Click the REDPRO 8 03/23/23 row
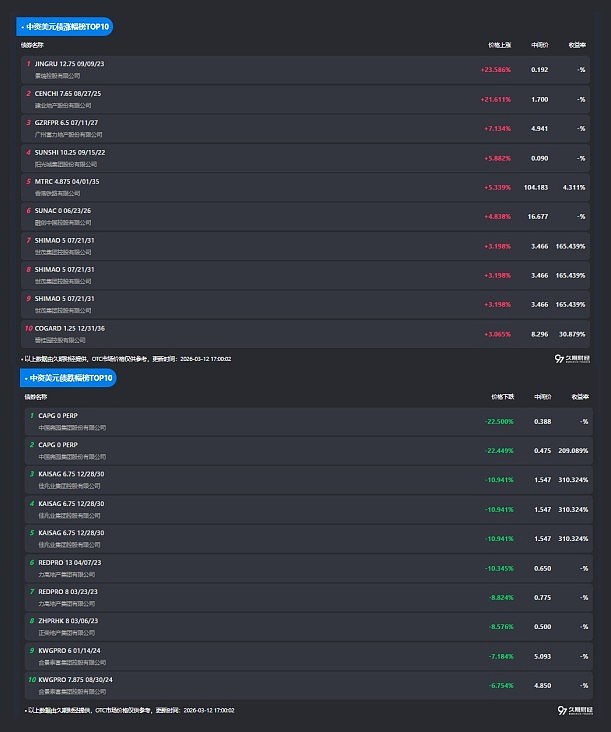The height and width of the screenshot is (732, 611). pos(68,591)
